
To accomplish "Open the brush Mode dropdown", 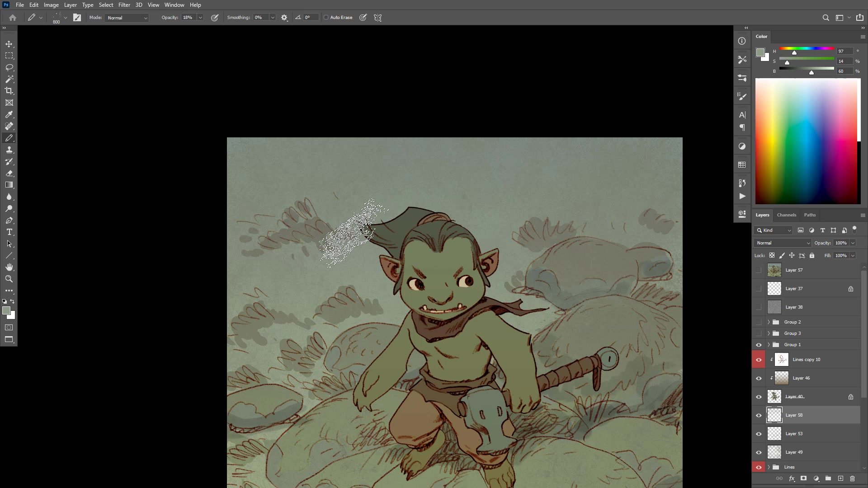I will point(127,18).
